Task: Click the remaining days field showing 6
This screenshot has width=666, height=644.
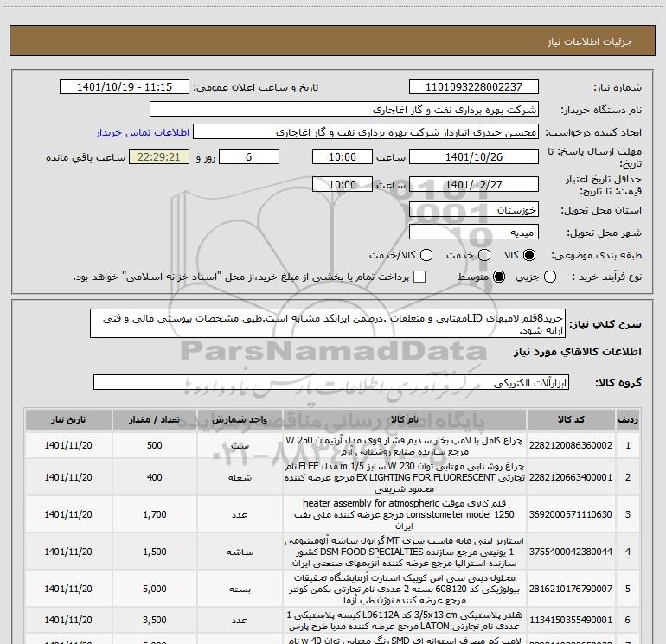Action: coord(249,156)
